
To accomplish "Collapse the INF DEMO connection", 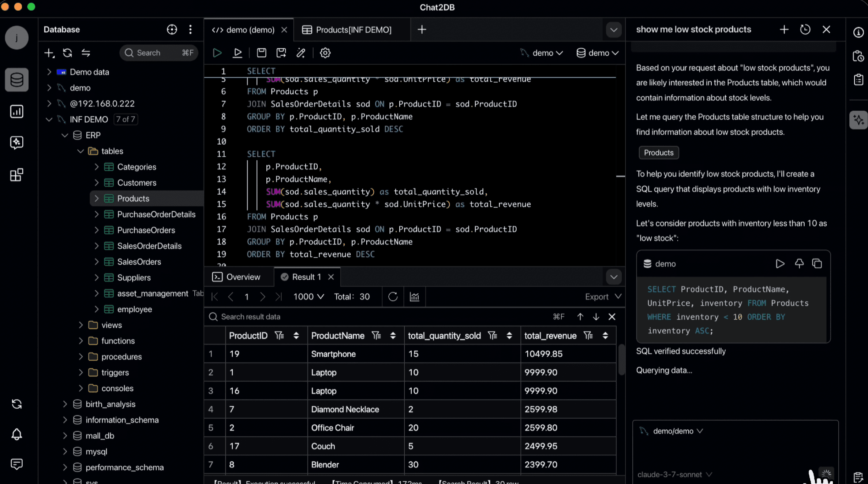I will pyautogui.click(x=49, y=119).
